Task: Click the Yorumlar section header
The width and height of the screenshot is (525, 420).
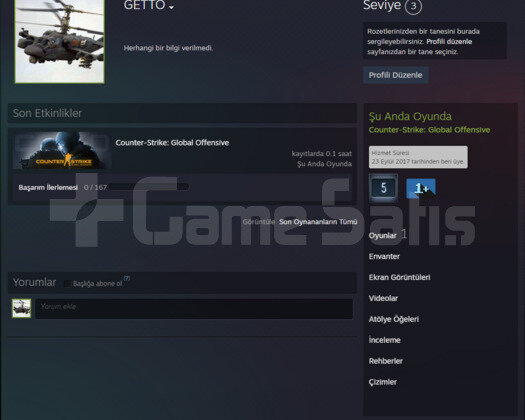Action: (x=34, y=282)
